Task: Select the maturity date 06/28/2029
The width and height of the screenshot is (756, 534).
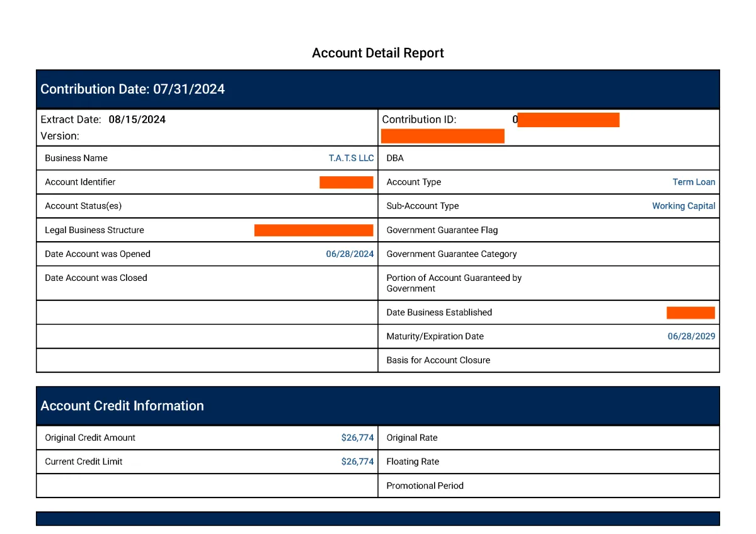Action: coord(692,336)
